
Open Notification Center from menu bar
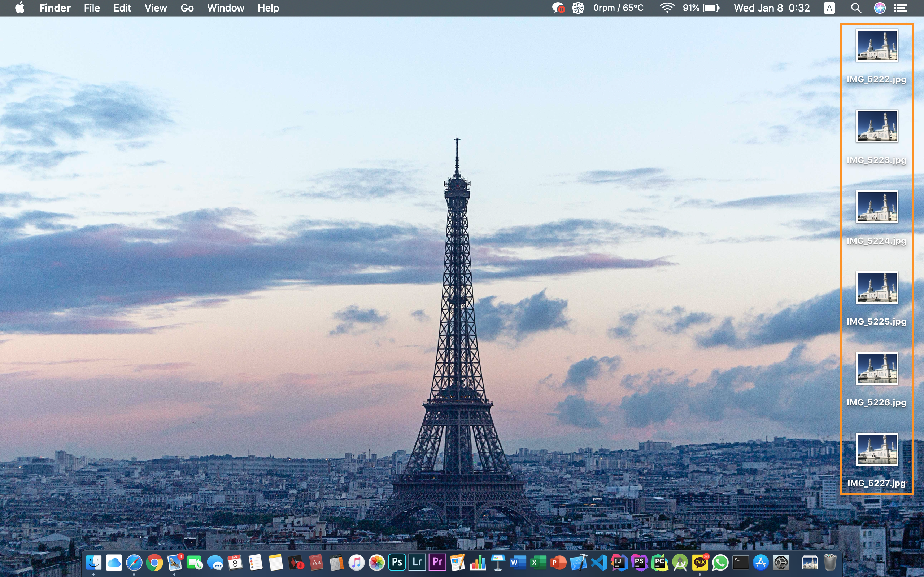pyautogui.click(x=901, y=8)
